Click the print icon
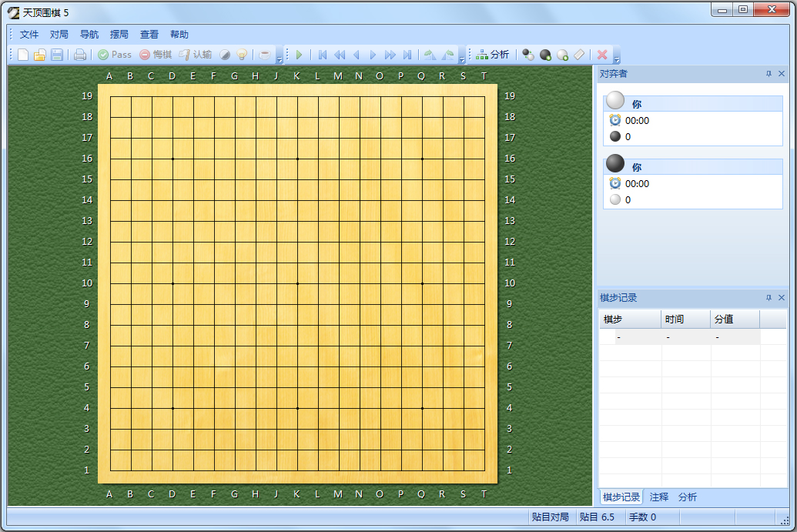The width and height of the screenshot is (797, 532). (x=81, y=55)
